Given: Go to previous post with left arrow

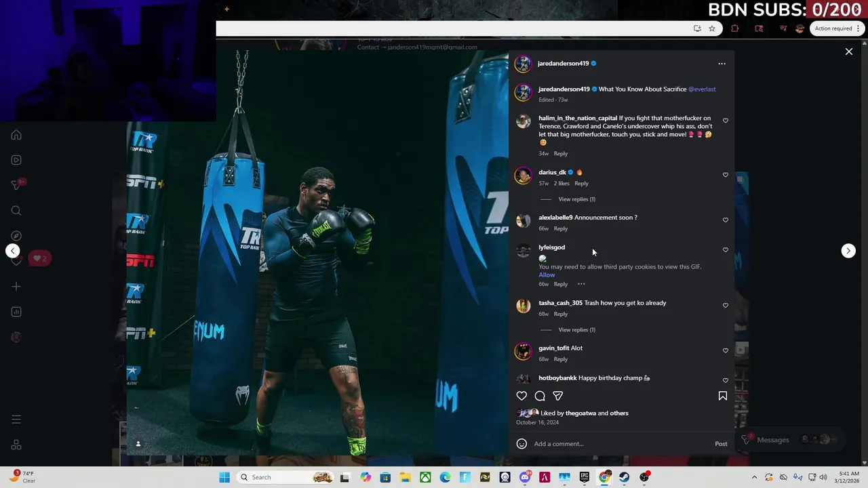Looking at the screenshot, I should click(x=13, y=251).
